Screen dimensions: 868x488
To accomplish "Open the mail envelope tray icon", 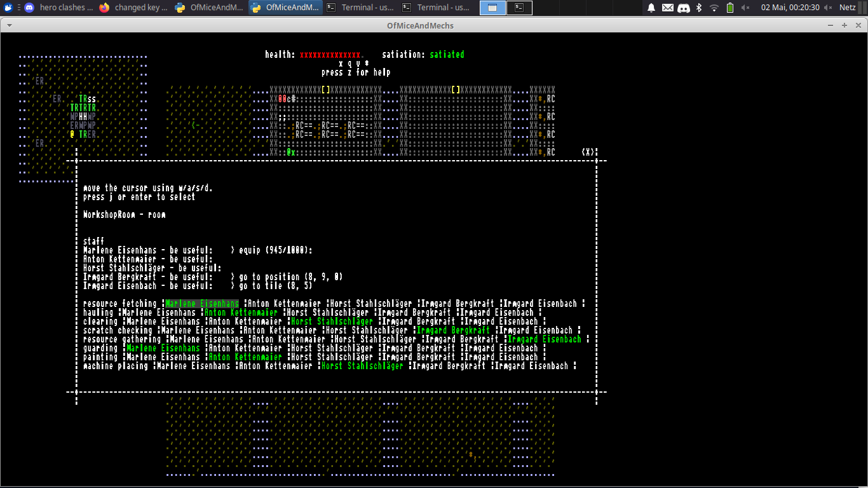I will (667, 8).
